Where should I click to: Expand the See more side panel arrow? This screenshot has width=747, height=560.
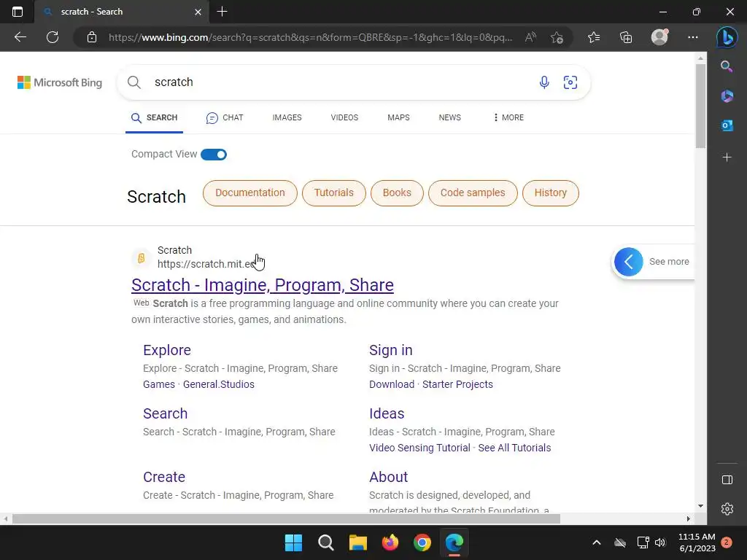click(628, 262)
